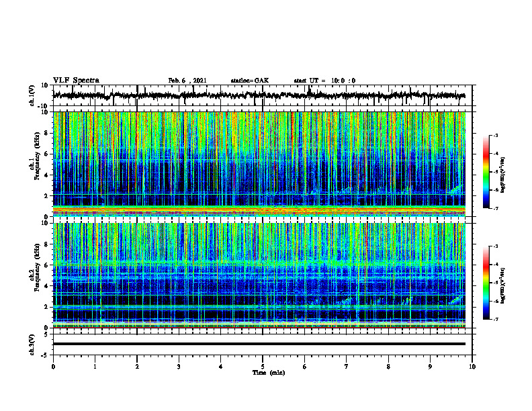Click time axis tick label 1
The width and height of the screenshot is (532, 411).
[x=95, y=367]
